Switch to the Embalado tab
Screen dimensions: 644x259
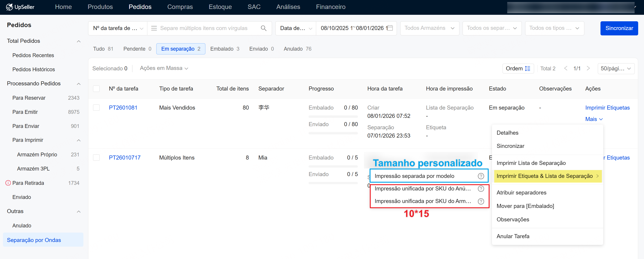[x=224, y=49]
